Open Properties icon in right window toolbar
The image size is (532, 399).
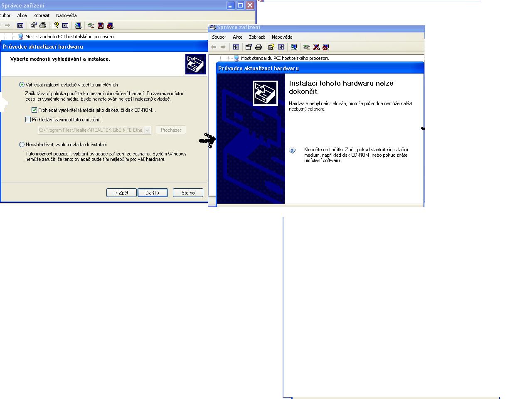pyautogui.click(x=249, y=47)
